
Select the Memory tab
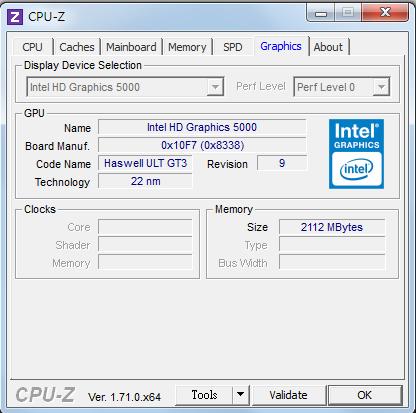(187, 47)
